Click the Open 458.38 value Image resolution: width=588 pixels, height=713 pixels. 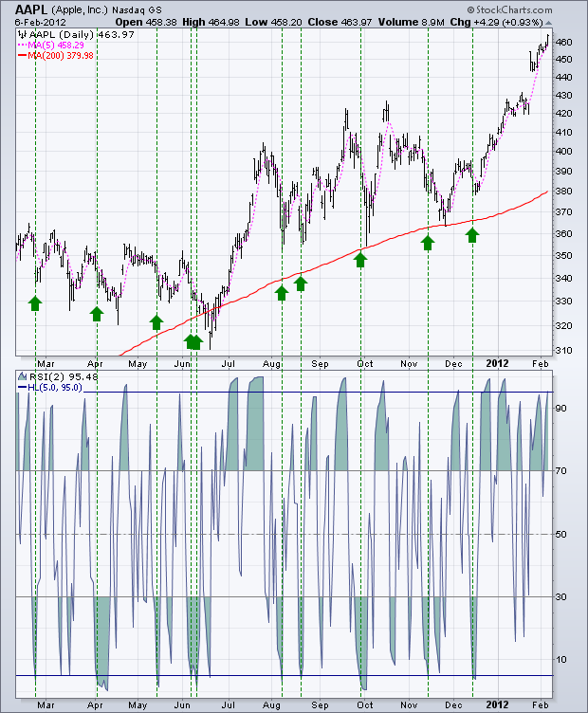(x=146, y=23)
